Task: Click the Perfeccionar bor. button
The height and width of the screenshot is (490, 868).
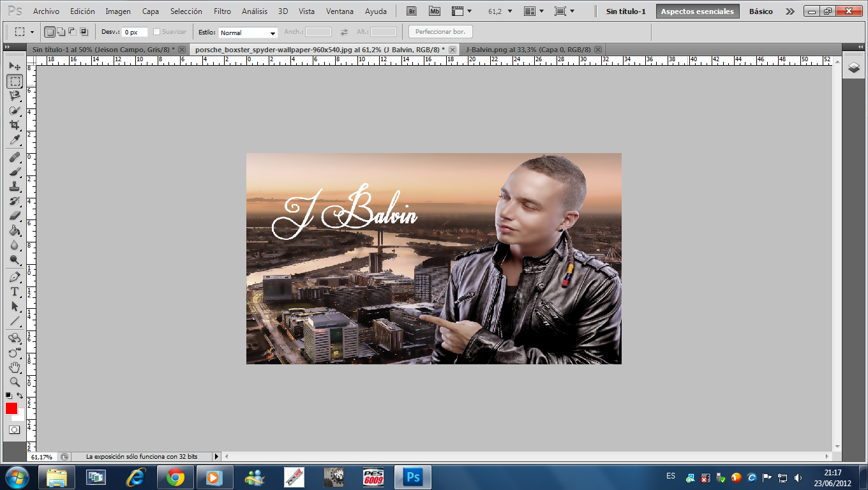Action: (x=440, y=32)
